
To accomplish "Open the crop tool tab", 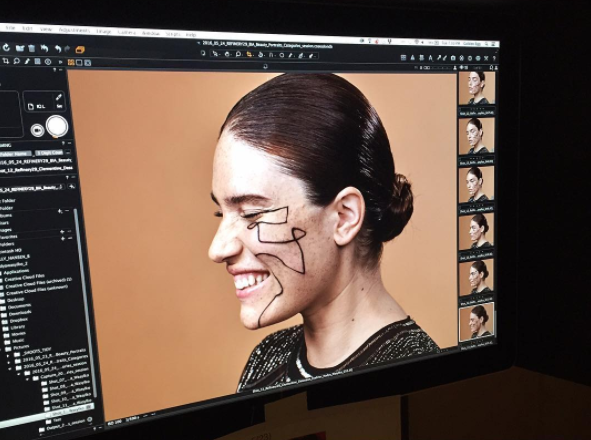I will [6, 61].
